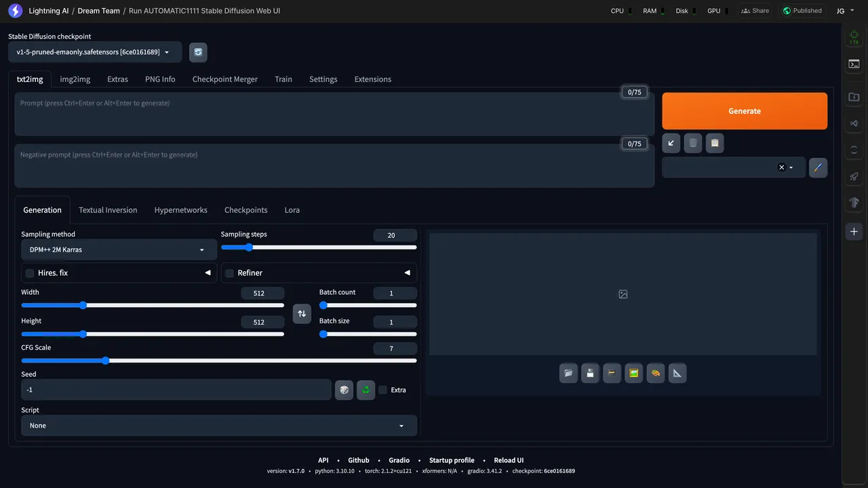This screenshot has width=868, height=488.
Task: Adjust the Sampling steps slider
Action: pos(319,247)
